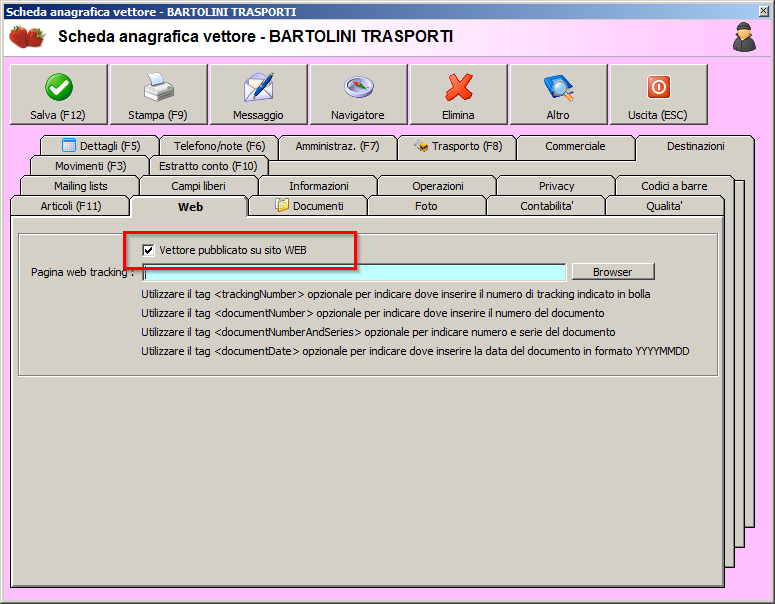Switch to the Operazioni tab
The height and width of the screenshot is (604, 775).
[x=437, y=186]
